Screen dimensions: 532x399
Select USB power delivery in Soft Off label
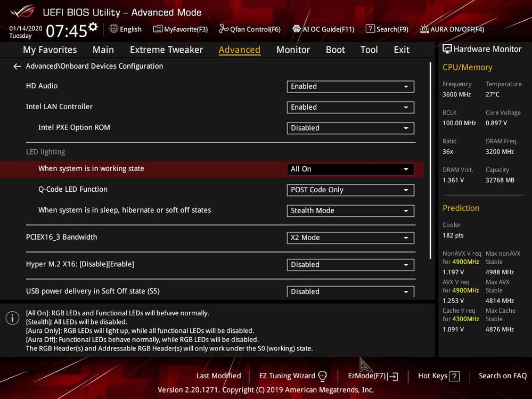coord(93,291)
